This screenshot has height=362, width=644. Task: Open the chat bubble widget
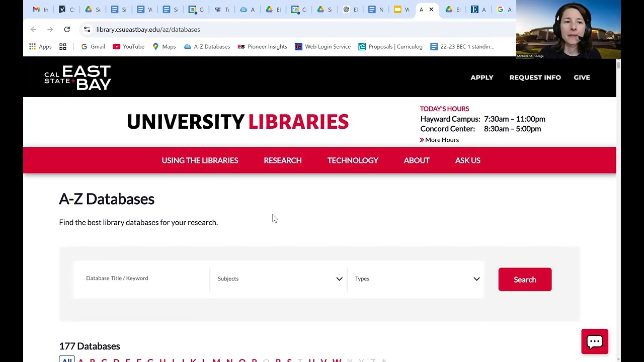(595, 342)
